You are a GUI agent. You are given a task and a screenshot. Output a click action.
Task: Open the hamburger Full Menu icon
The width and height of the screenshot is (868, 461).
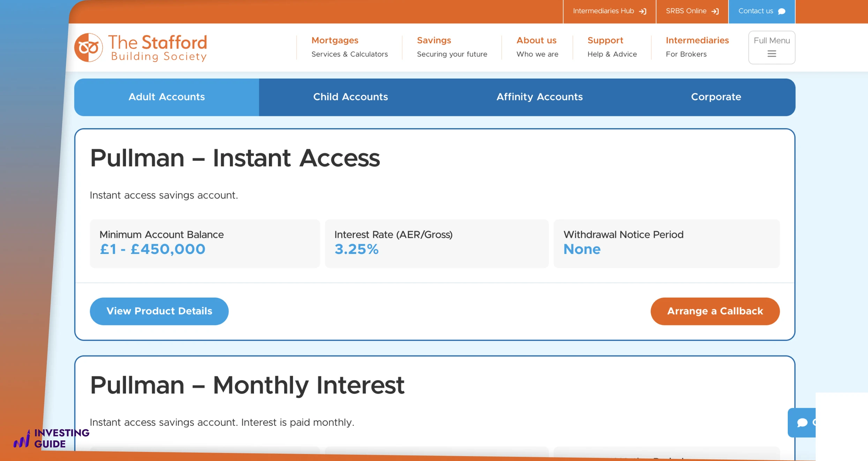click(771, 54)
